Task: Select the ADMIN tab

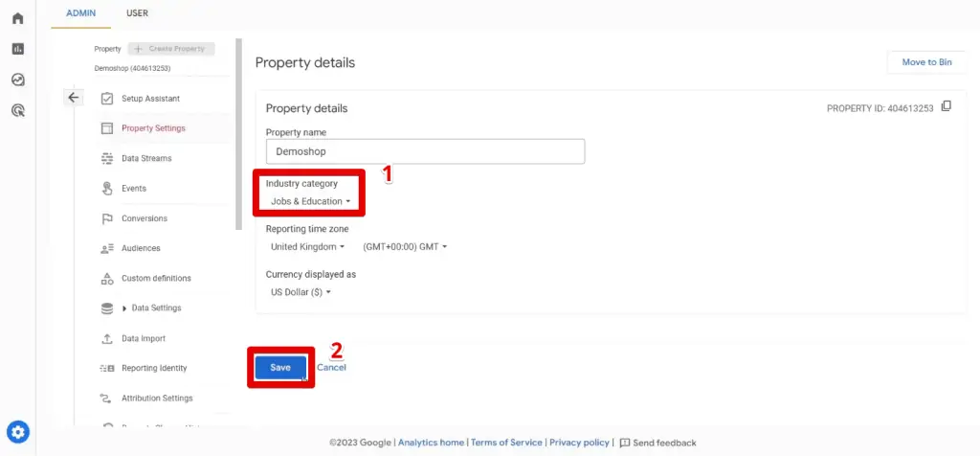Action: [80, 13]
